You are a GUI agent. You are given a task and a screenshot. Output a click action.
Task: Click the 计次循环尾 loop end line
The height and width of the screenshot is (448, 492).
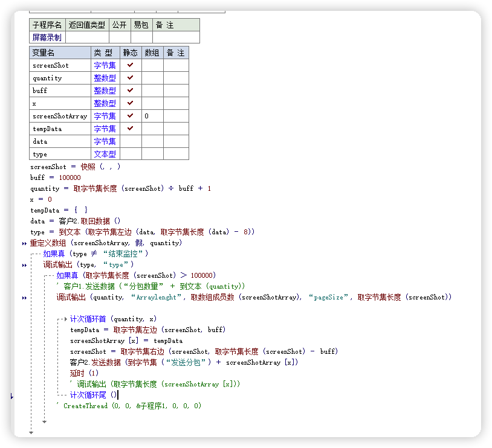93,395
